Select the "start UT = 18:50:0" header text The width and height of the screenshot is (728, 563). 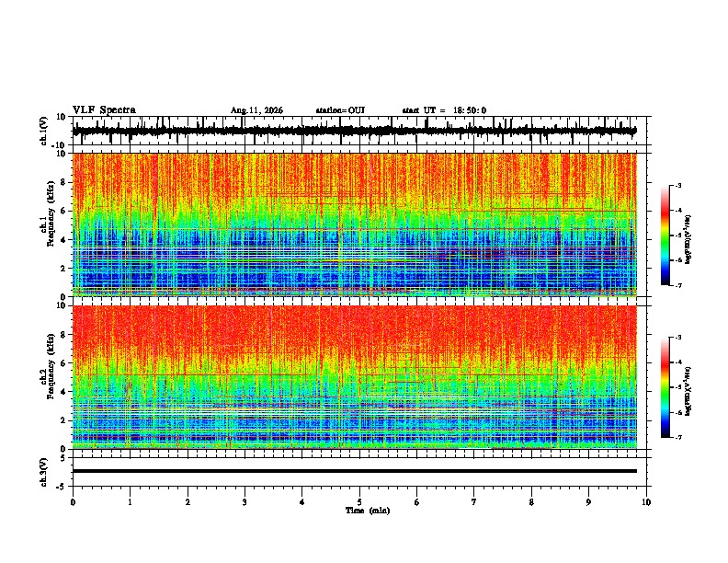coord(444,110)
